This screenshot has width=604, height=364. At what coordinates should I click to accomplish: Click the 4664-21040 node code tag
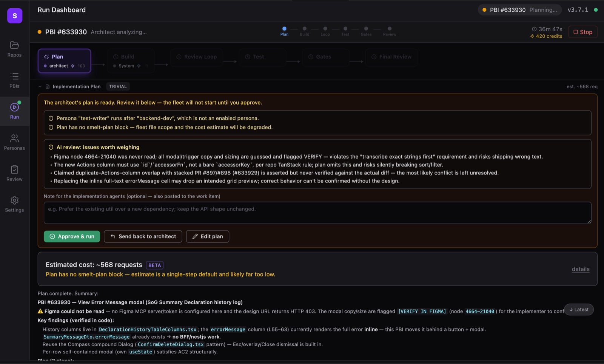(480, 312)
